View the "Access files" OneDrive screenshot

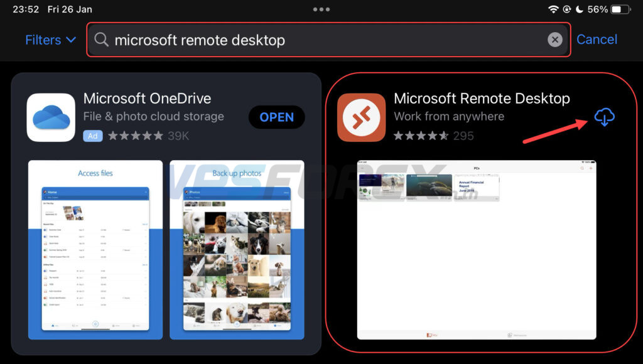(95, 250)
